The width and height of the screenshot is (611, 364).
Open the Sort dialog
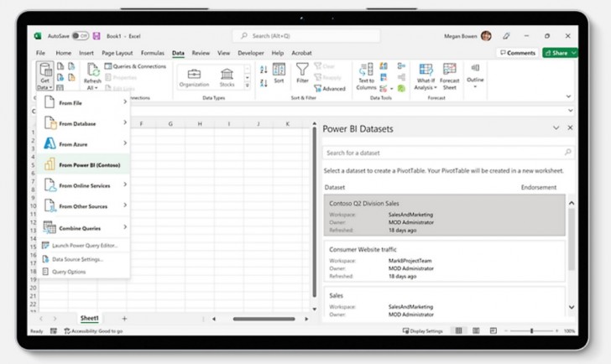(x=279, y=73)
